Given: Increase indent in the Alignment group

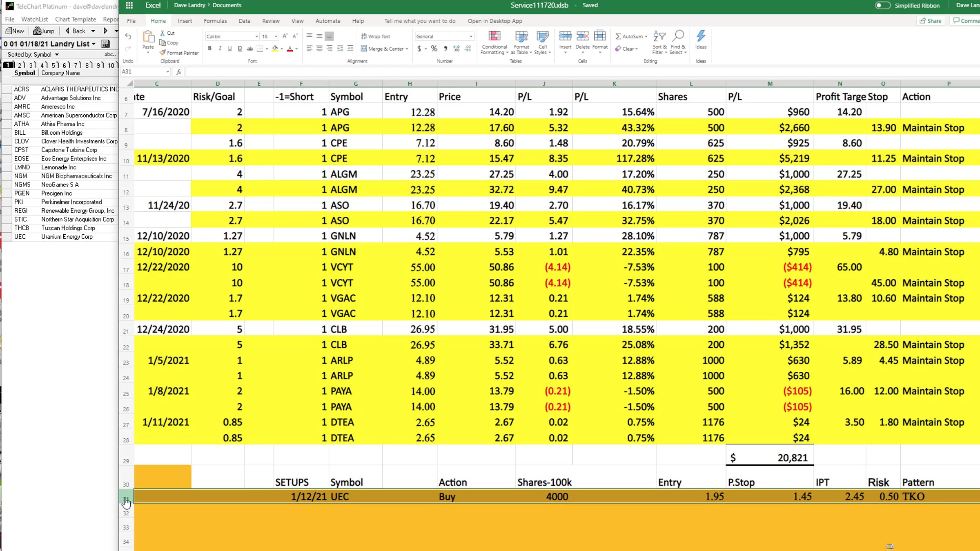Looking at the screenshot, I should tap(350, 49).
